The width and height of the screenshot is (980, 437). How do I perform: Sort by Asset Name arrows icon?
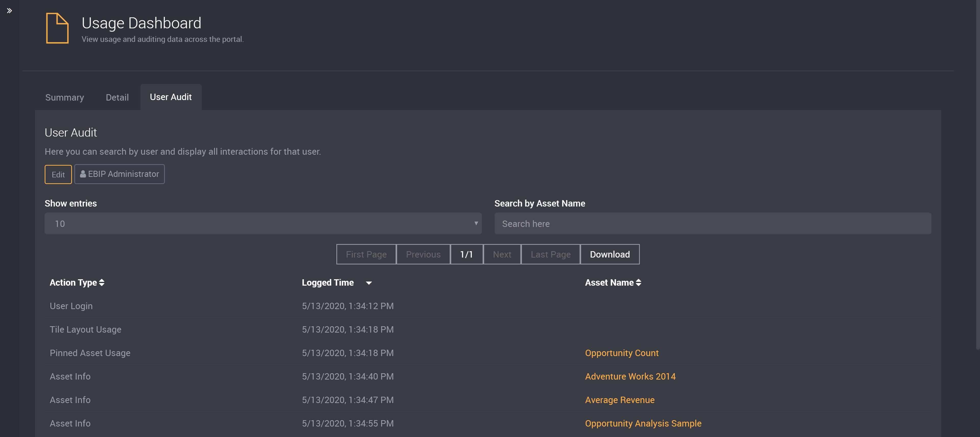coord(638,283)
